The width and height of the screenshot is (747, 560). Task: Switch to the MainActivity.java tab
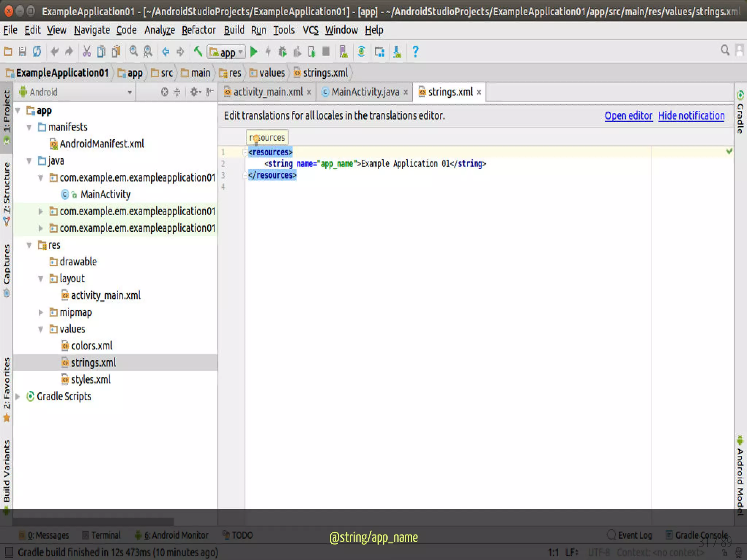tap(365, 92)
